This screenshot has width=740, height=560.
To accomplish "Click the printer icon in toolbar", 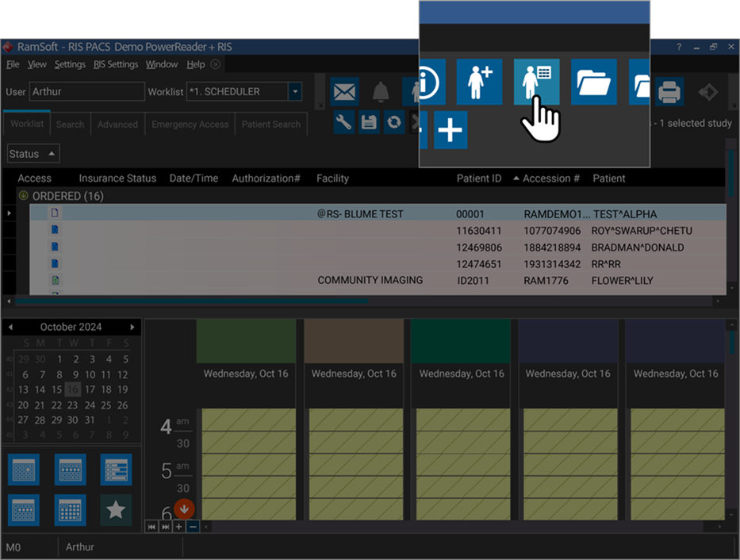I will pos(669,93).
